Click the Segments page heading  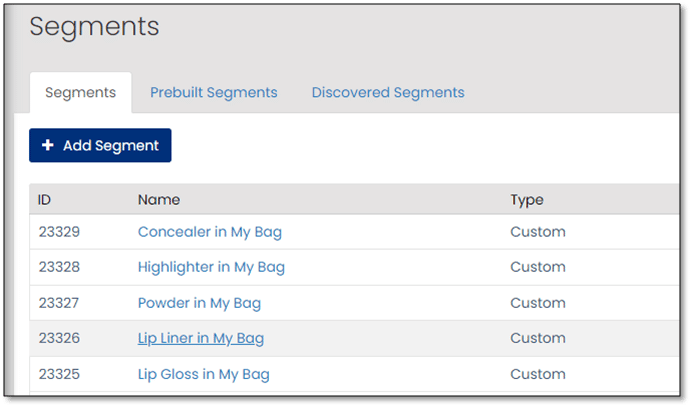[94, 27]
